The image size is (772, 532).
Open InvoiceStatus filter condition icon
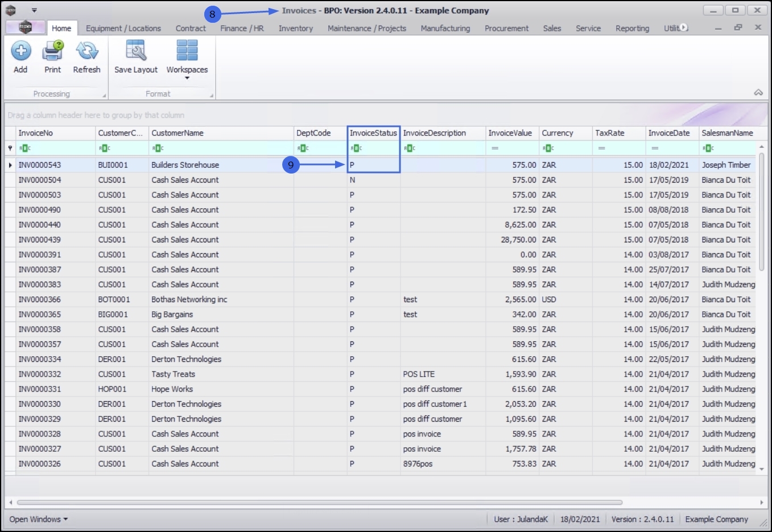point(356,149)
